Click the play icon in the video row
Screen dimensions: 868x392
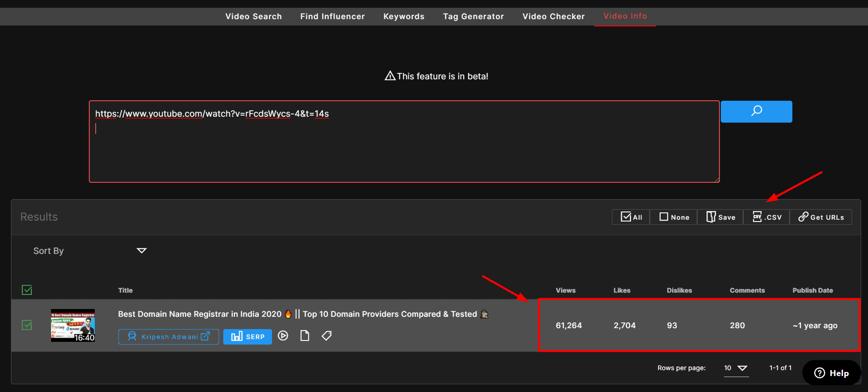283,336
